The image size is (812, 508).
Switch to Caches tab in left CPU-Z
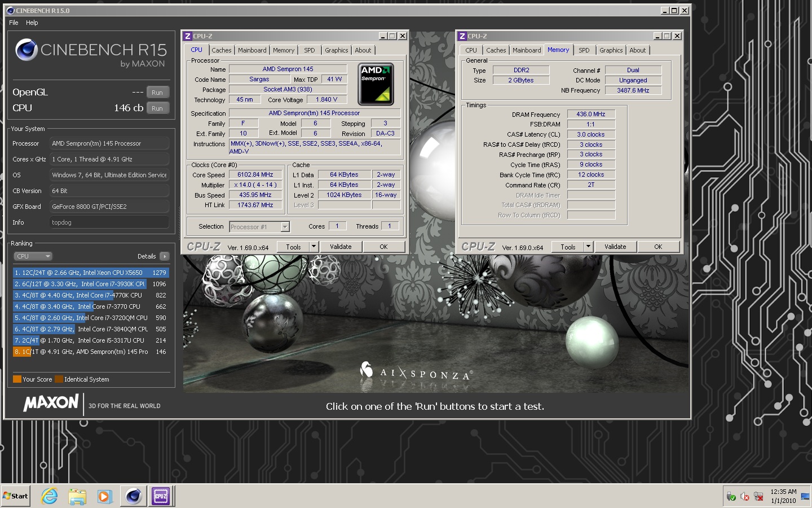222,50
